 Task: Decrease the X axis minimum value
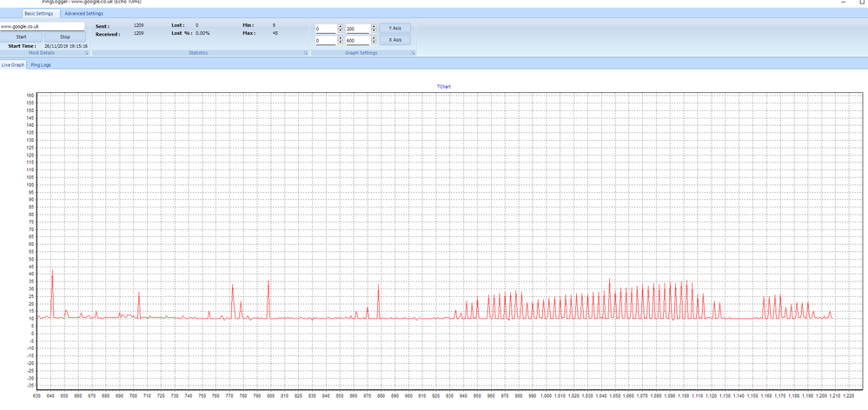(x=341, y=43)
